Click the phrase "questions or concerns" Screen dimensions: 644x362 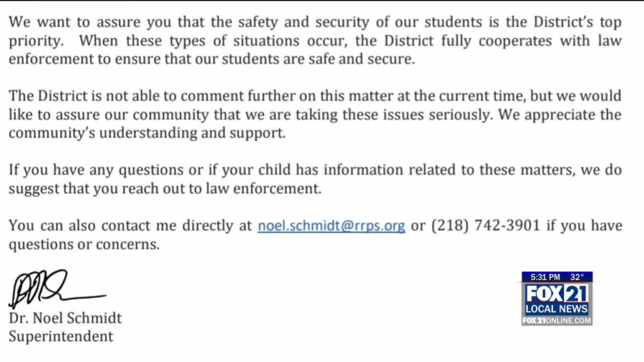(84, 244)
